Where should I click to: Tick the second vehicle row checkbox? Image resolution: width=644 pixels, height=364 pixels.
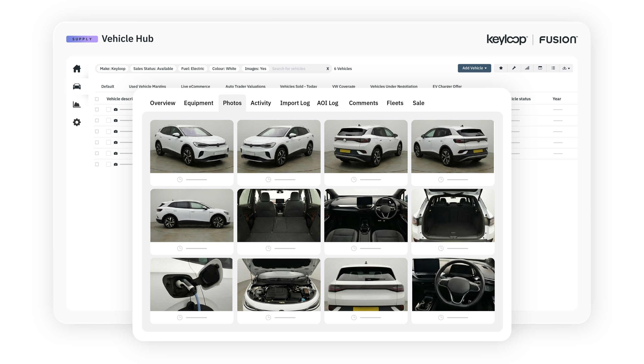[97, 121]
